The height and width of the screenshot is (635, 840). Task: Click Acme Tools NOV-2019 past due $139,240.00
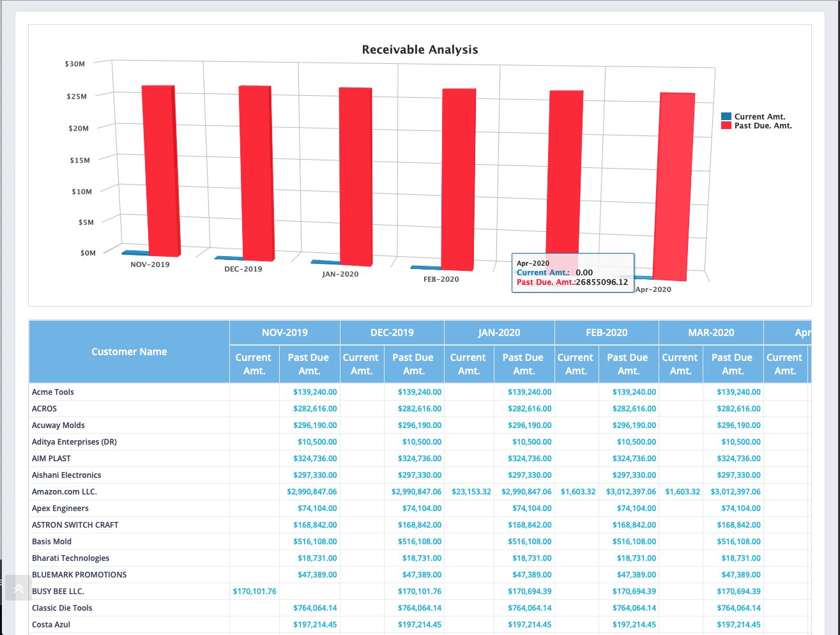(315, 392)
